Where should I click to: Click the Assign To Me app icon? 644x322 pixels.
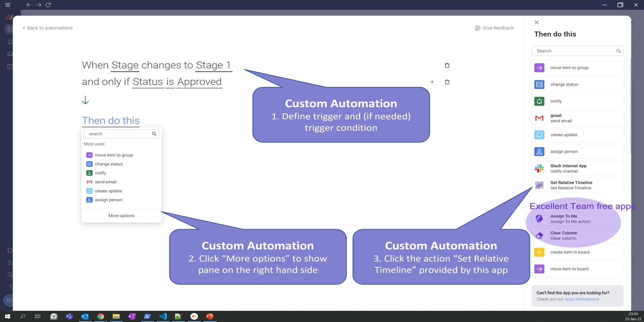point(539,219)
